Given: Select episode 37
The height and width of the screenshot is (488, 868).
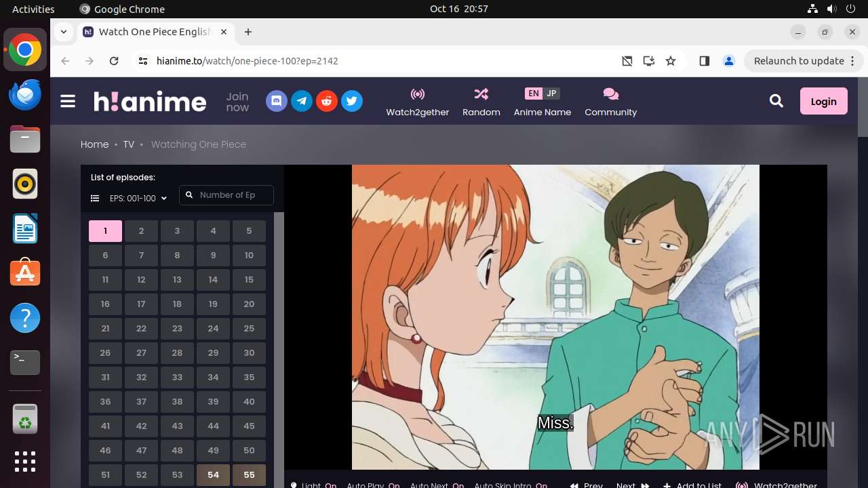Looking at the screenshot, I should 141,402.
